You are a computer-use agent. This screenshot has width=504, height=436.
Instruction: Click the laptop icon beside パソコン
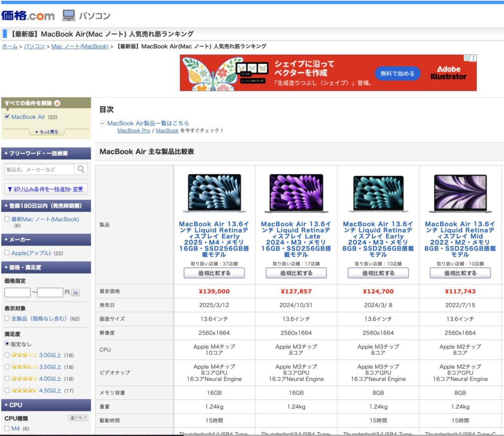pos(69,16)
